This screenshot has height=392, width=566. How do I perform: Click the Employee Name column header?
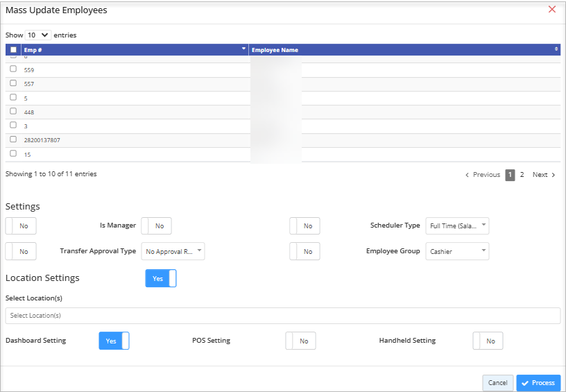(x=404, y=50)
